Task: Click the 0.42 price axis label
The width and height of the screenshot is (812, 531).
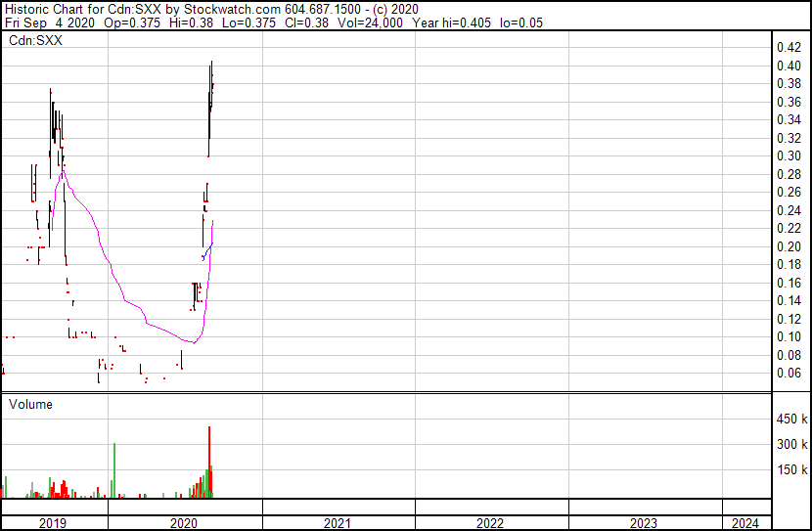Action: point(789,48)
